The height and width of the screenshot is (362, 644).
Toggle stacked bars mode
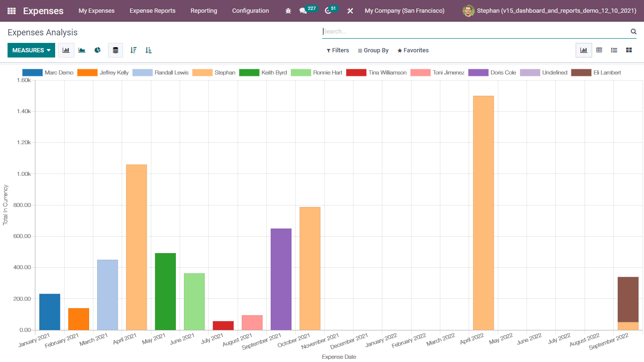(x=115, y=50)
